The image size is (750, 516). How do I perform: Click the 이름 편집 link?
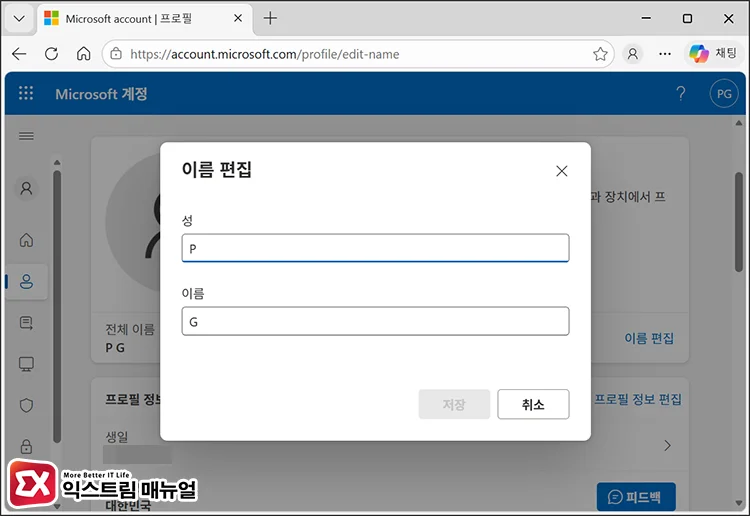point(649,338)
